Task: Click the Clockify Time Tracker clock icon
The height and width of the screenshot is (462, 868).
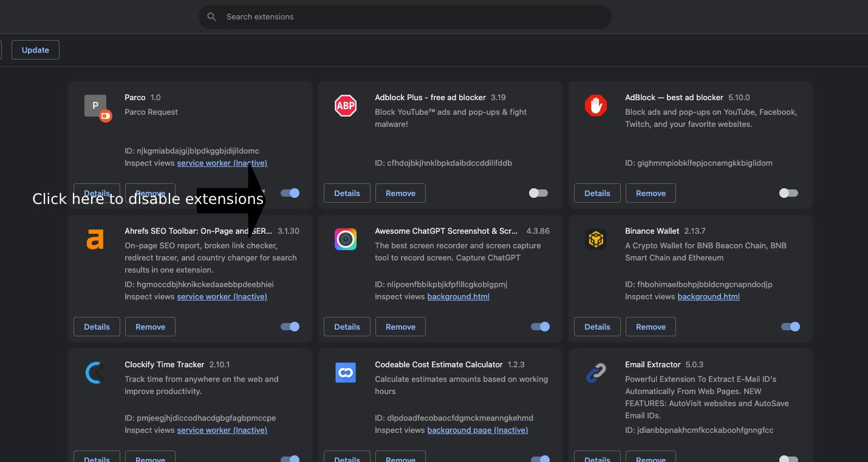Action: 95,373
